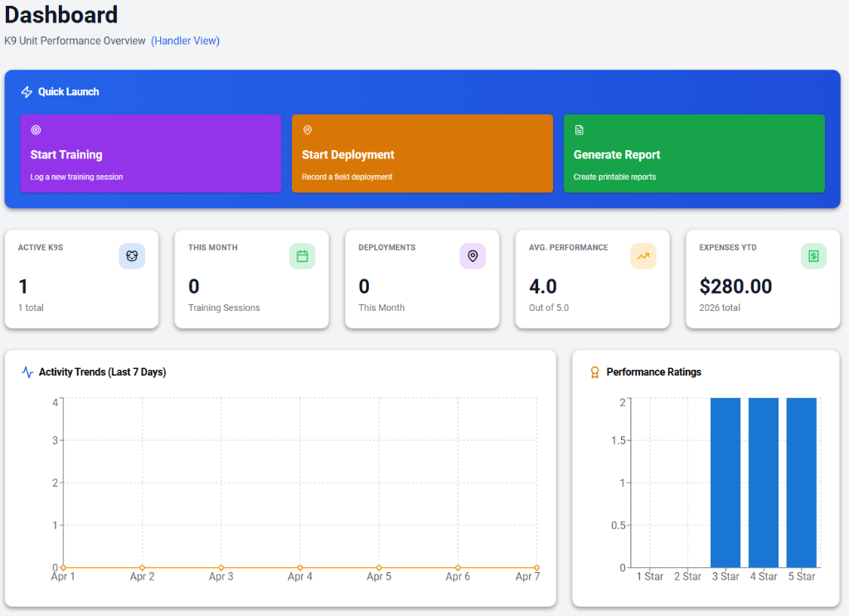
Task: Click "Log a new training session" text
Action: coord(76,177)
